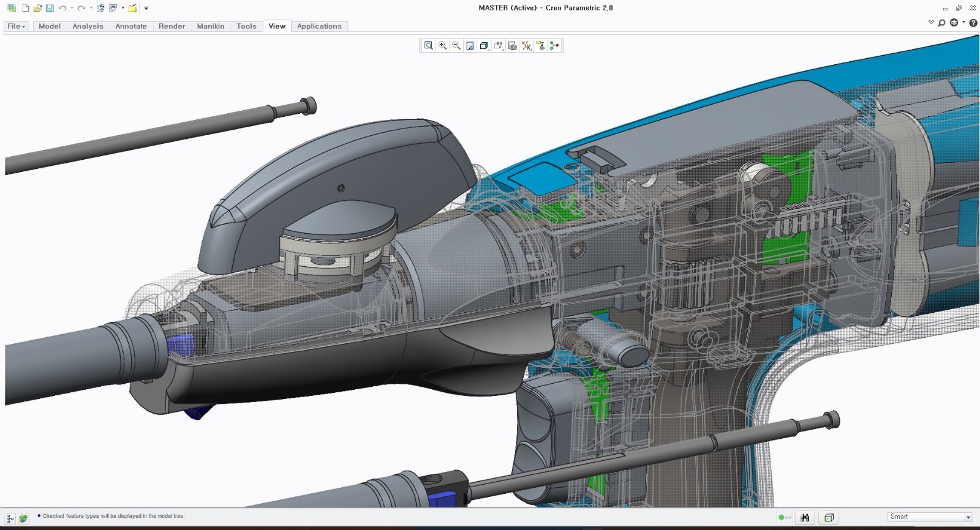Minimize the Creo Parametric window
Viewport: 980px width, 530px height.
[x=945, y=8]
